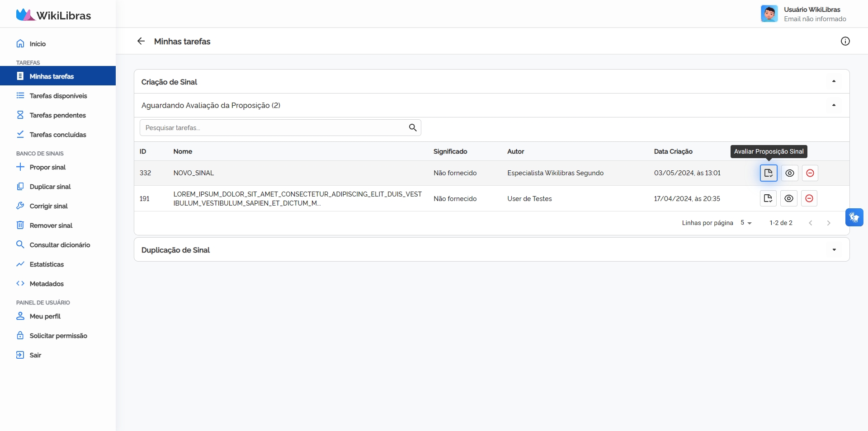Click the evaluate proposal icon for NOVO_SINAL
The image size is (868, 431).
click(x=768, y=173)
